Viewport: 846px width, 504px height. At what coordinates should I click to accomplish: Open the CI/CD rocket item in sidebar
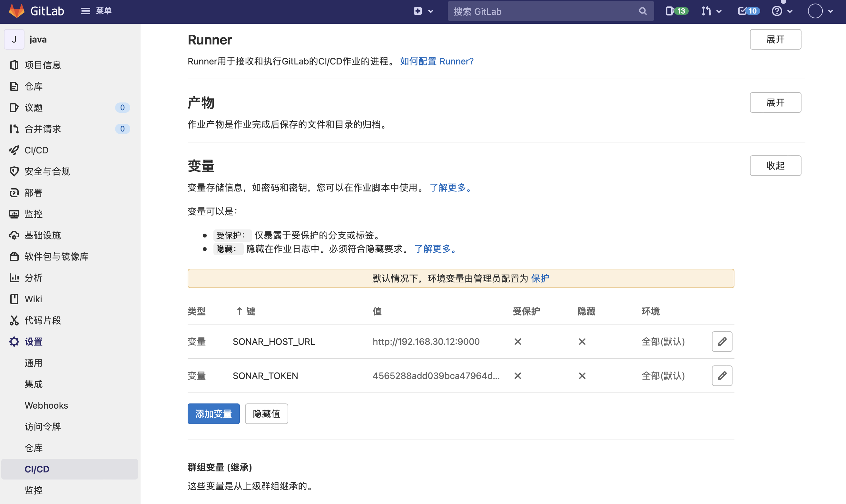click(36, 150)
